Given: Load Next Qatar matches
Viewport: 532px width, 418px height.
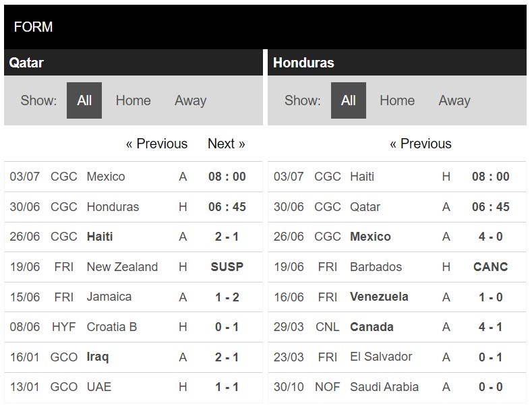Looking at the screenshot, I should 226,144.
